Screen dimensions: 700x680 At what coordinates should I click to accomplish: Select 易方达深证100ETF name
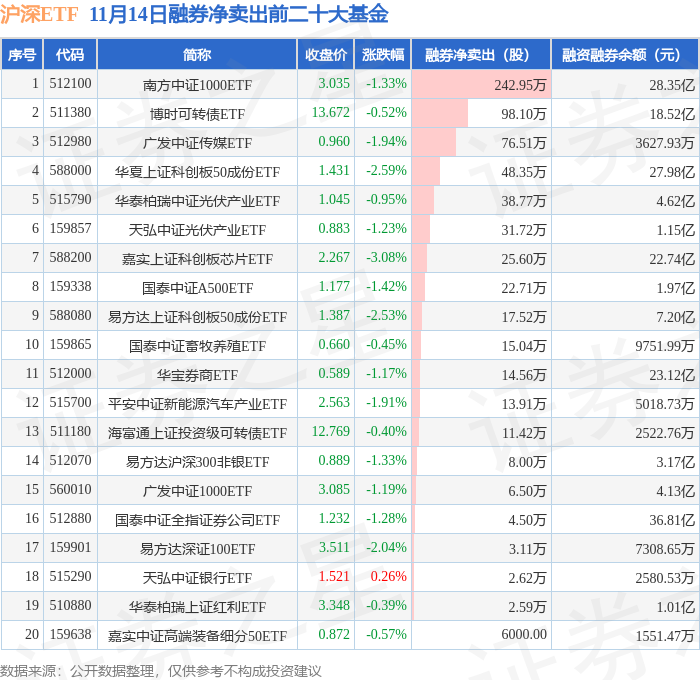197,549
